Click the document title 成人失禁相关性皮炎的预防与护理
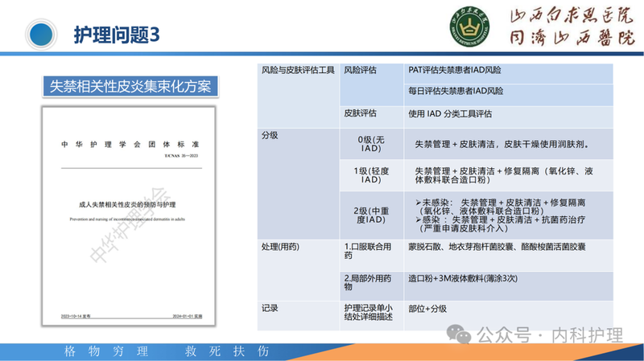Viewport: 644px width, 361px height. click(x=127, y=205)
